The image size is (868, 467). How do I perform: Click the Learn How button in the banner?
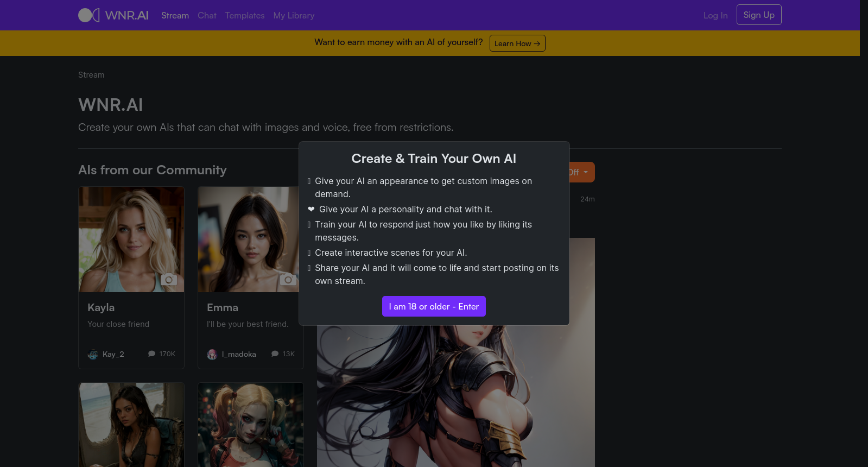point(517,43)
